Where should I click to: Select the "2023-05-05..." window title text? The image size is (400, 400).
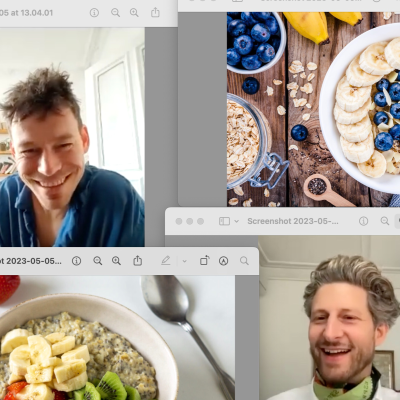pyautogui.click(x=31, y=261)
